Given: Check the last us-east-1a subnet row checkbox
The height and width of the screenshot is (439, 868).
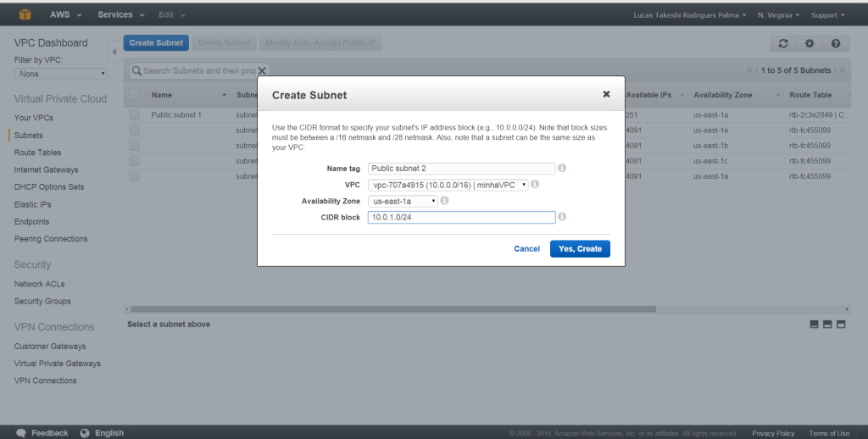Looking at the screenshot, I should click(134, 176).
